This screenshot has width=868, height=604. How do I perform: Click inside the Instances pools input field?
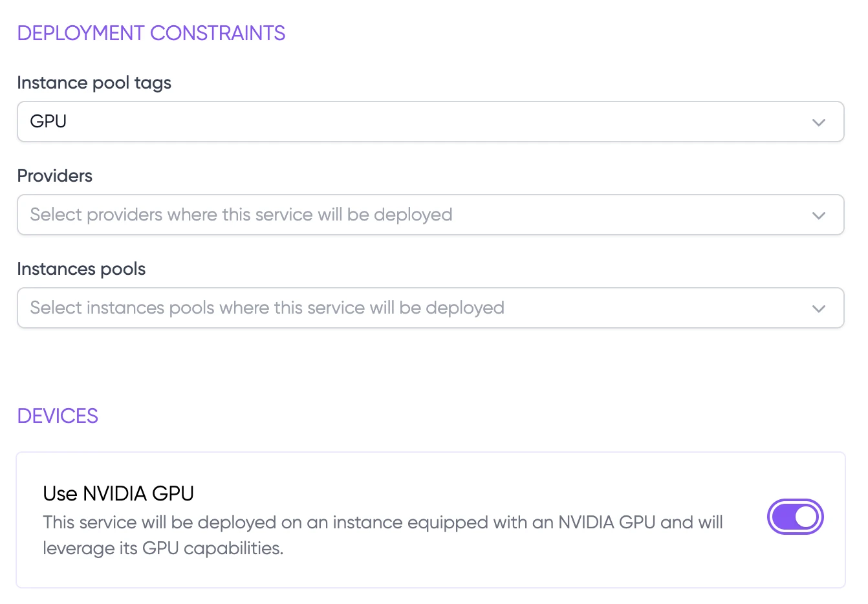point(266,308)
